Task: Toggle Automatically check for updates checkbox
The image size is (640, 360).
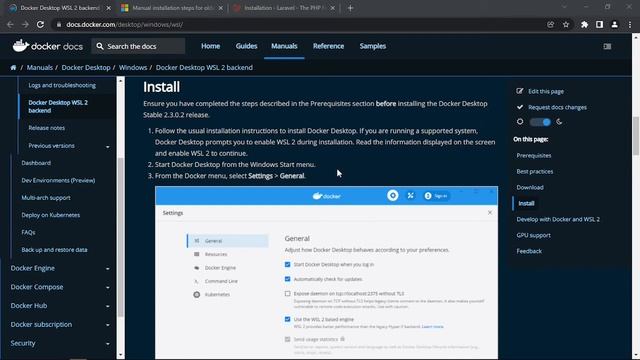Action: pos(287,279)
